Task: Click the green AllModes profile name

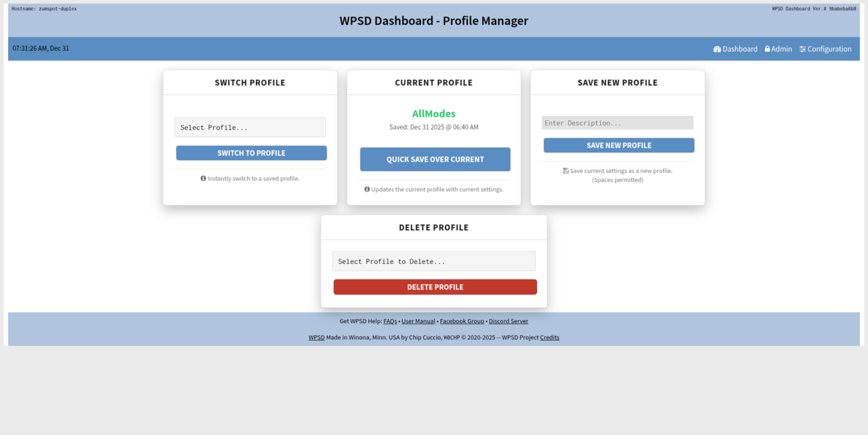Action: (x=434, y=114)
